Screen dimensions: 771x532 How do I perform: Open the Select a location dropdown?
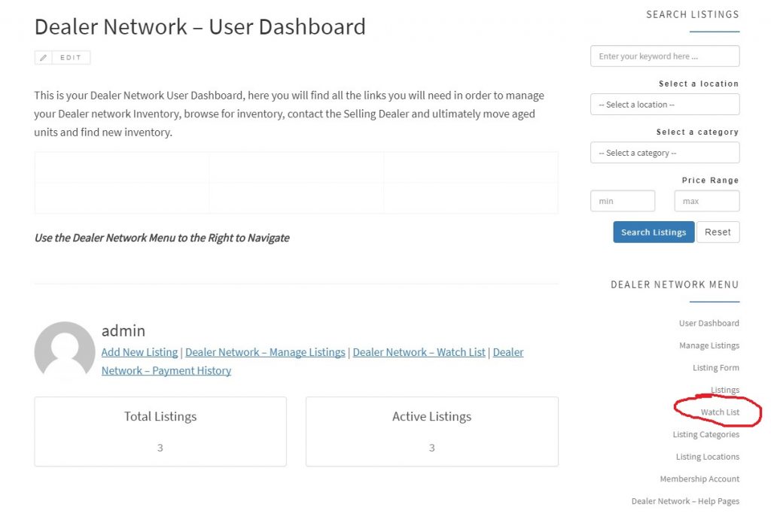point(664,105)
